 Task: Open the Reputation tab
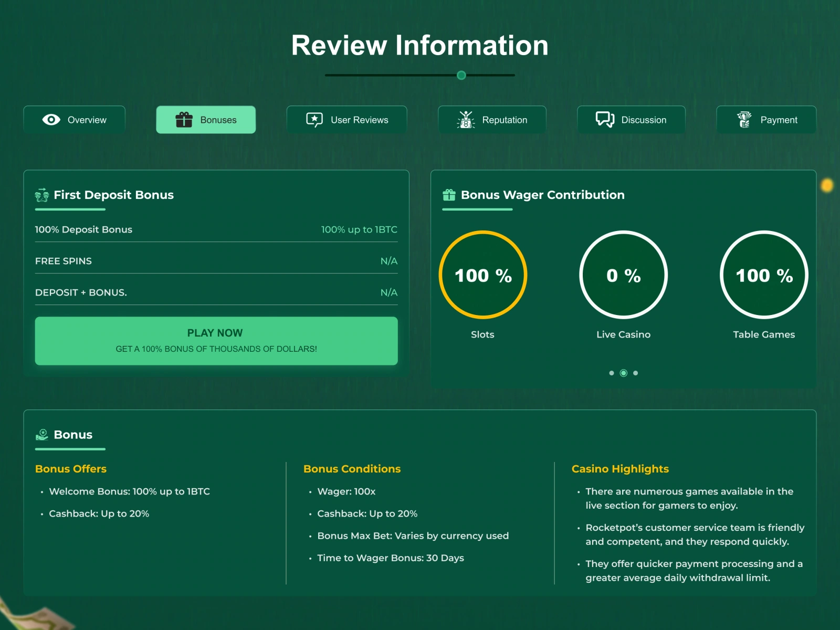point(492,120)
